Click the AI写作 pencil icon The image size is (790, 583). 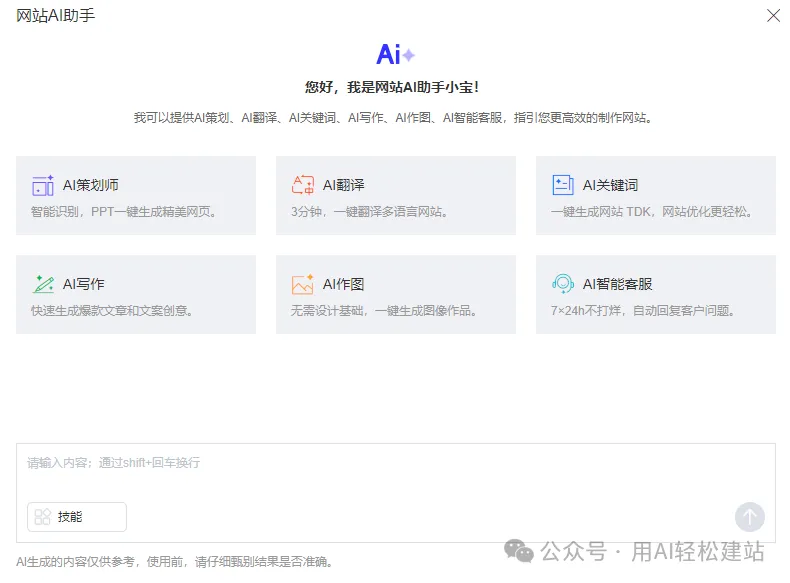43,284
